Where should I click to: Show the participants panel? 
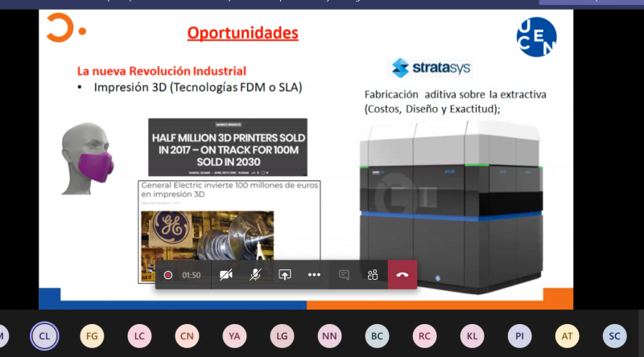[x=373, y=274]
